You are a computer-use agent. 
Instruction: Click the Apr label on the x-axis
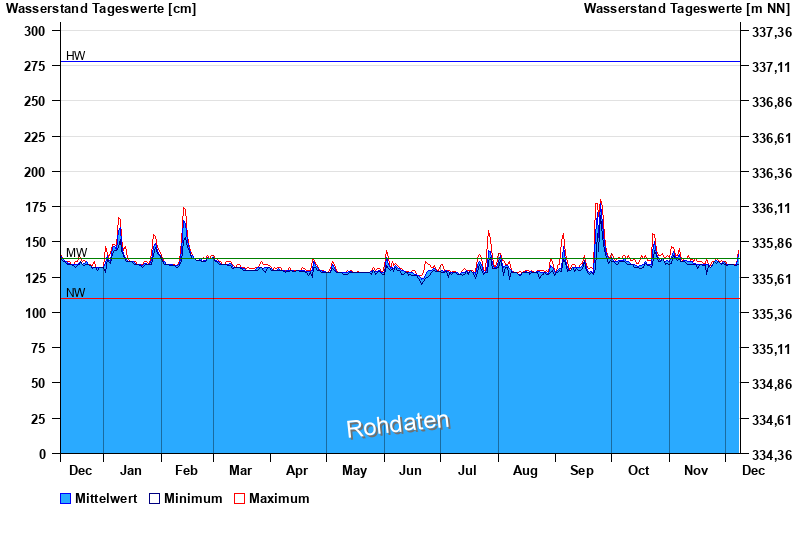(x=297, y=470)
